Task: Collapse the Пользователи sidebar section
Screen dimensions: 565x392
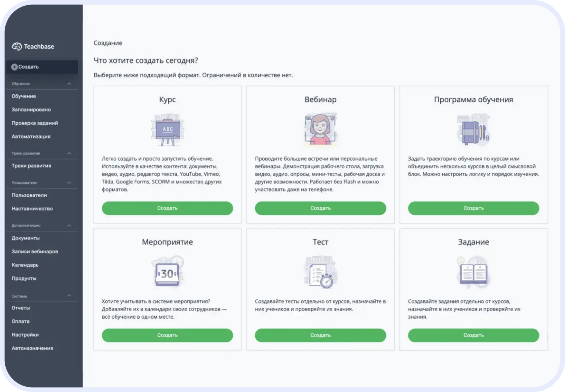Action: [69, 183]
